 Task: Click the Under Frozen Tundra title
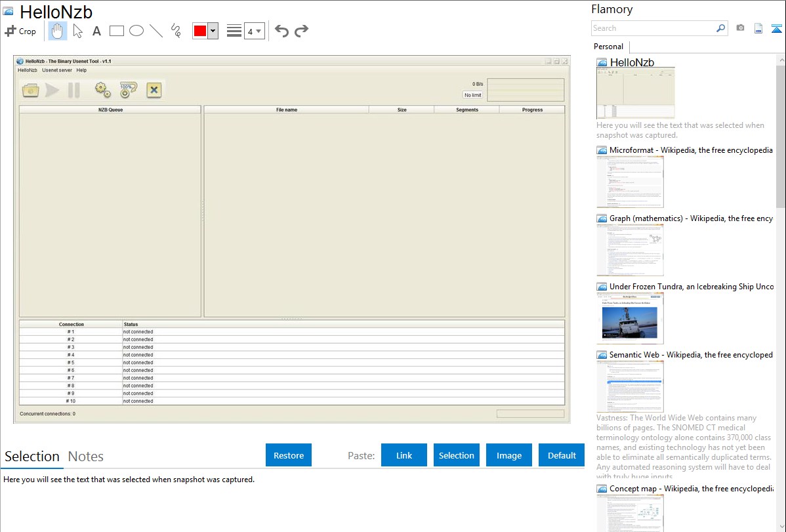coord(692,286)
